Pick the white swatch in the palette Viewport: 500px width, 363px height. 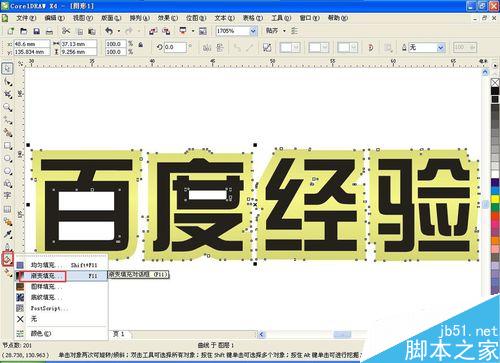coord(495,174)
